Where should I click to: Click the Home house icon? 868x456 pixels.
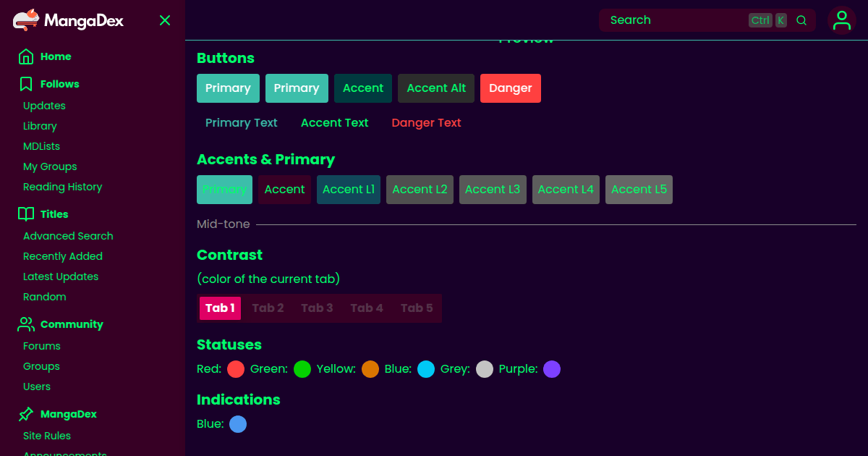click(26, 56)
